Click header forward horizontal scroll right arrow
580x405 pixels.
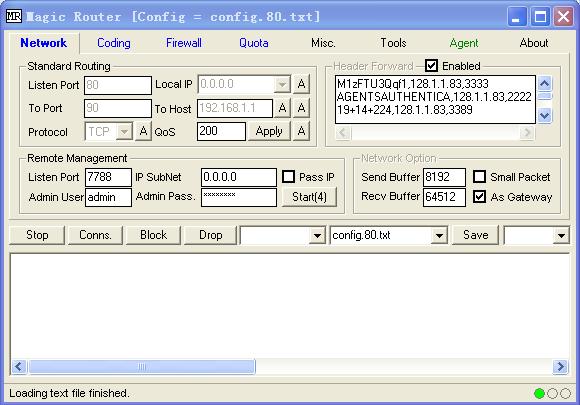(x=527, y=132)
